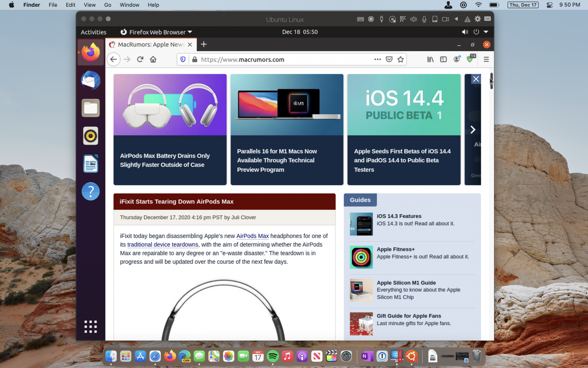Open extension badge showing 14
The image size is (588, 368).
(471, 58)
